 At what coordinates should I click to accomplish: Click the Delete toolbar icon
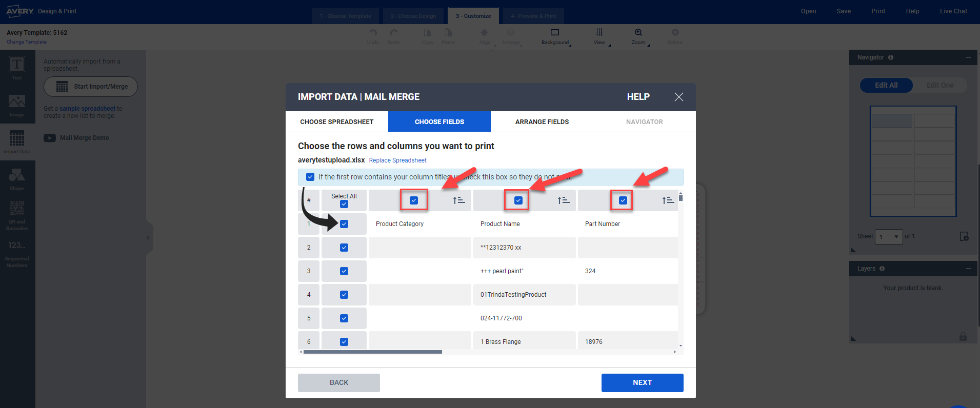(675, 36)
